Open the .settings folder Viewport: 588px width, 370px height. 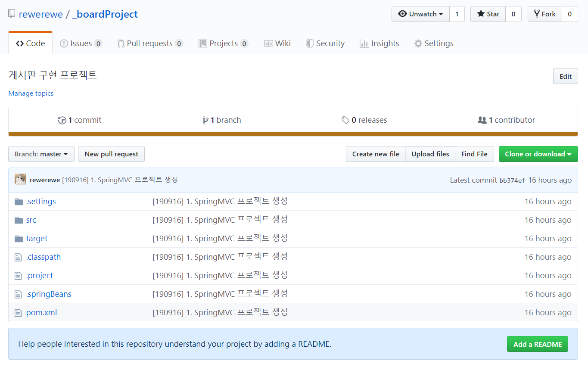click(41, 202)
